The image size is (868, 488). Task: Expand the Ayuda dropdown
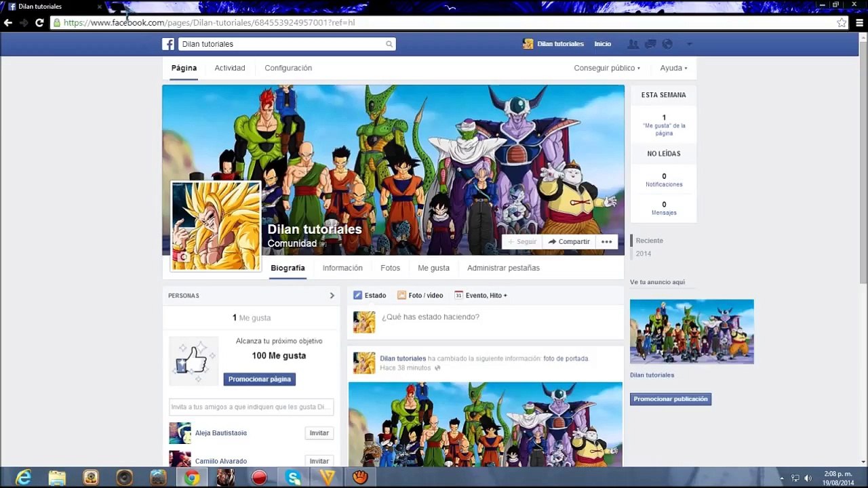pyautogui.click(x=673, y=68)
